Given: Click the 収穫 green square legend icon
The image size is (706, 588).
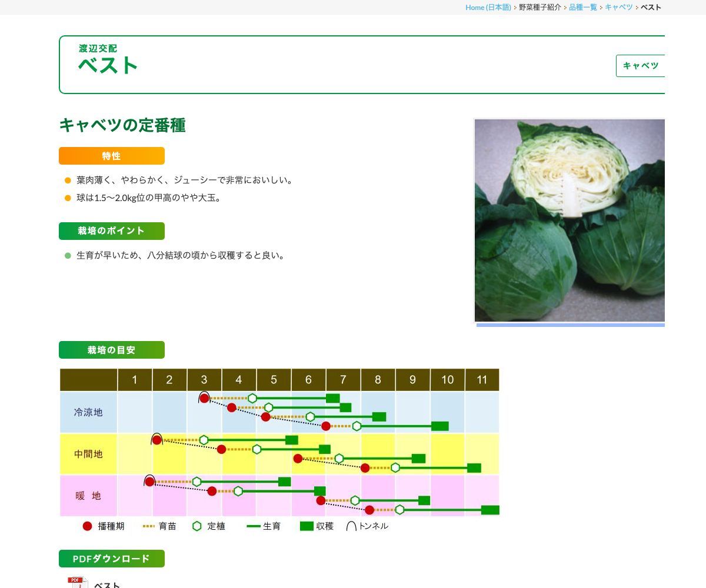Looking at the screenshot, I should coord(307,526).
